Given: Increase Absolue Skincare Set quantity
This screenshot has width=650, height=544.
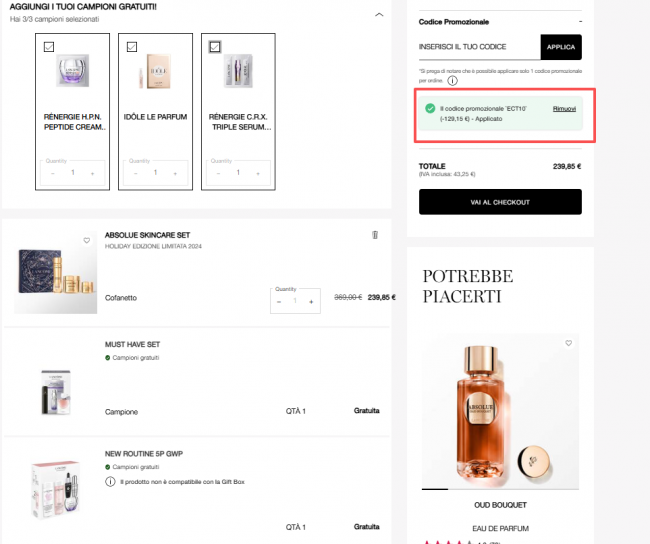Looking at the screenshot, I should (x=311, y=301).
